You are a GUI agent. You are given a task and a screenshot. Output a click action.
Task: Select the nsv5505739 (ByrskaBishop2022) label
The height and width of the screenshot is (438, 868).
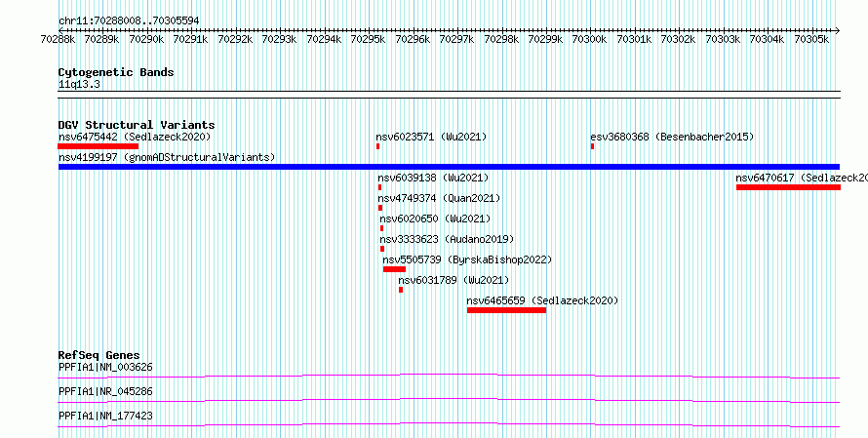tap(467, 259)
